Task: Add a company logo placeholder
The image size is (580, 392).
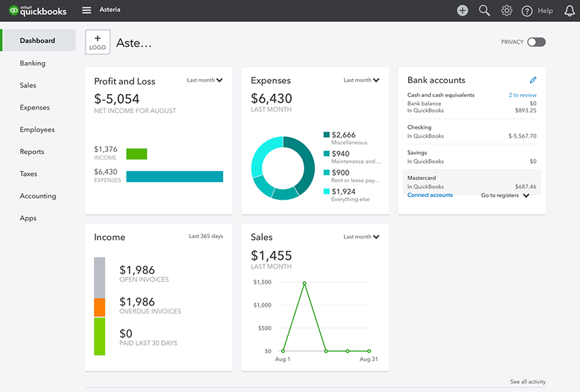Action: point(98,42)
